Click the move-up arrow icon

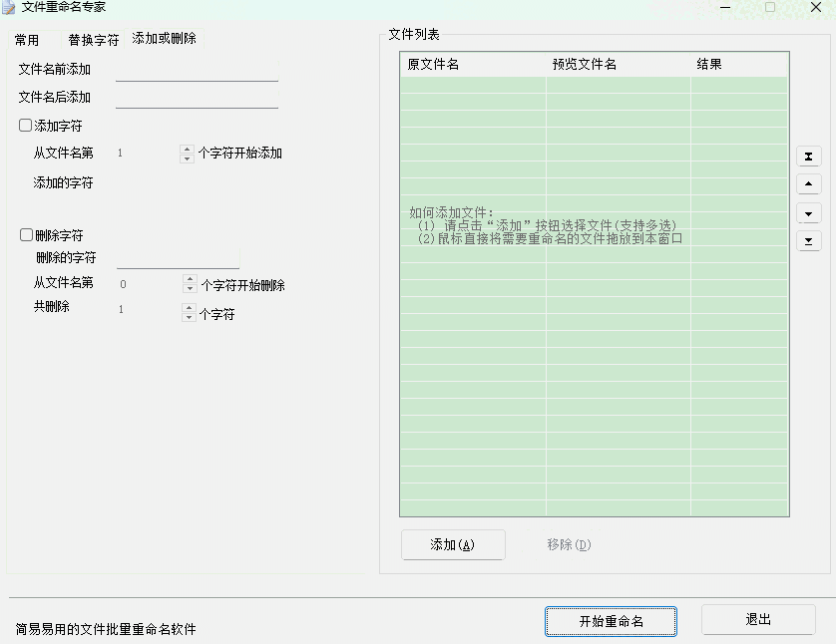808,184
